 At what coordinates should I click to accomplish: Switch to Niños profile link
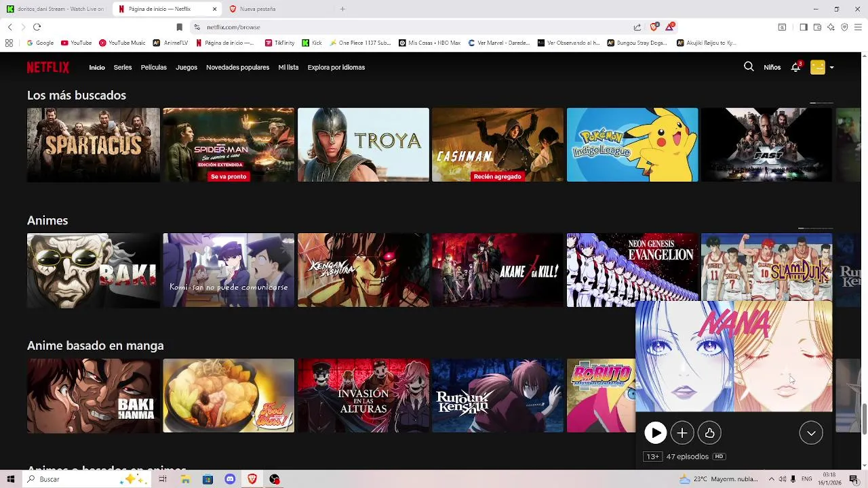772,67
